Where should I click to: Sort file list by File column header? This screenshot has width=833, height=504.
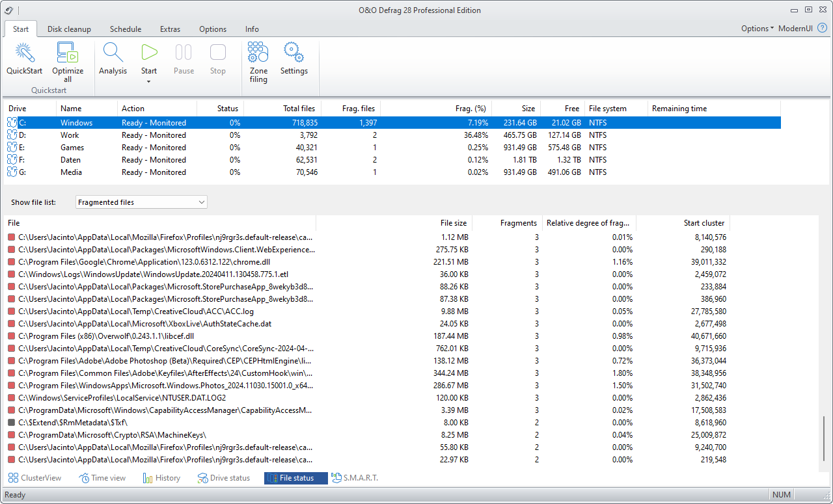point(160,223)
